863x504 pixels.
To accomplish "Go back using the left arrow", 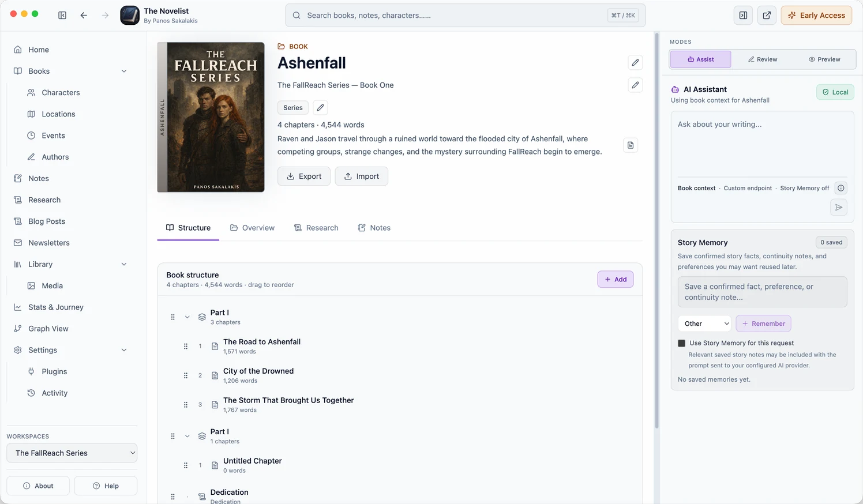I will [x=84, y=16].
